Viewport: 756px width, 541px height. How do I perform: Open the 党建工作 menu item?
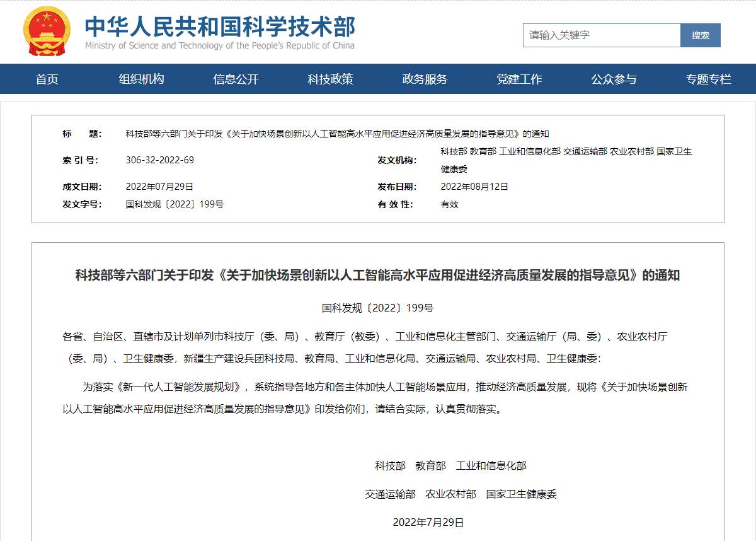(x=518, y=79)
